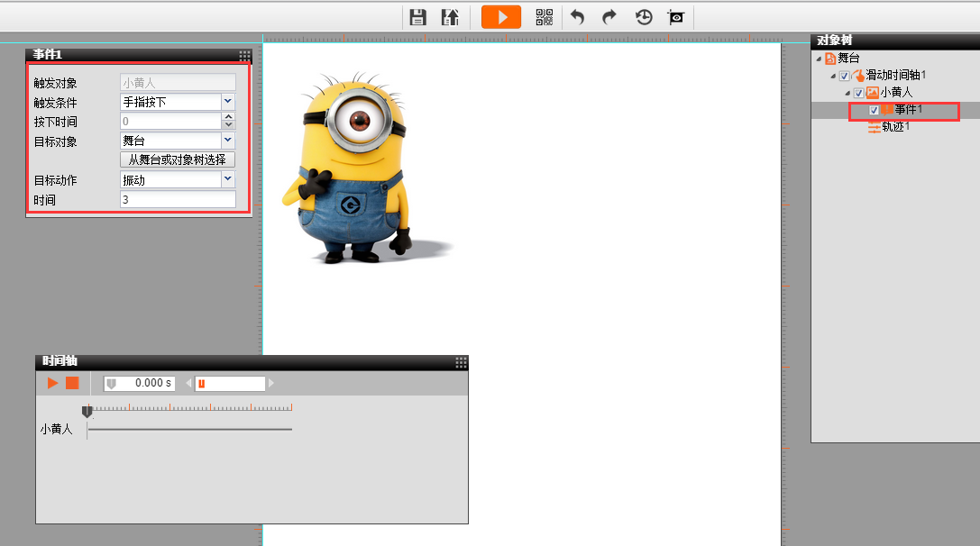Select the 轨迹1 item in the object tree
980x546 pixels.
(x=895, y=127)
